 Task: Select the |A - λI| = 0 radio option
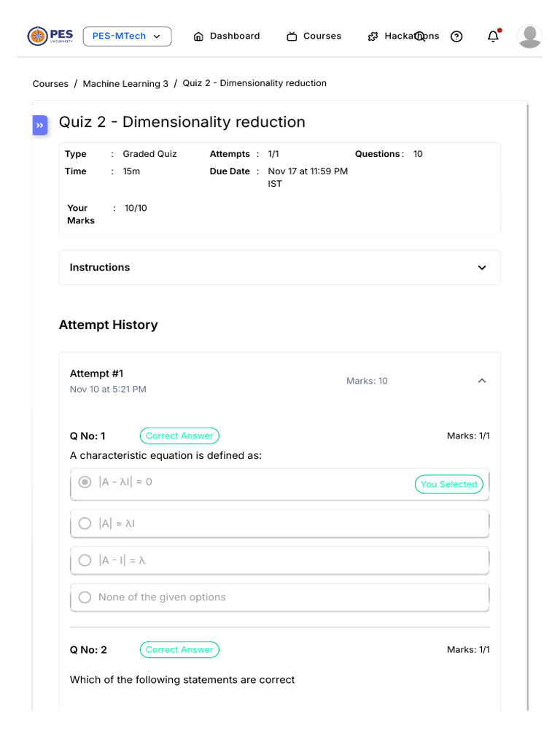click(85, 482)
